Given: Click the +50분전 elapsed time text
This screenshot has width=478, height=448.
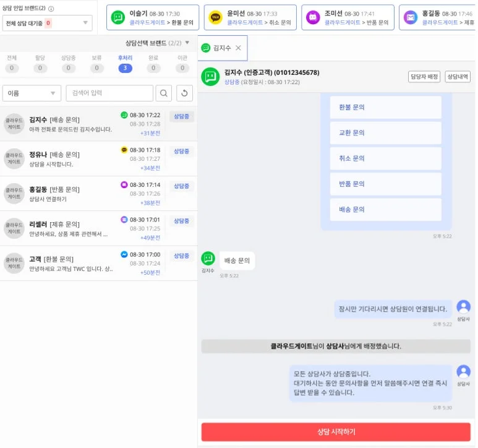Looking at the screenshot, I should pos(150,273).
